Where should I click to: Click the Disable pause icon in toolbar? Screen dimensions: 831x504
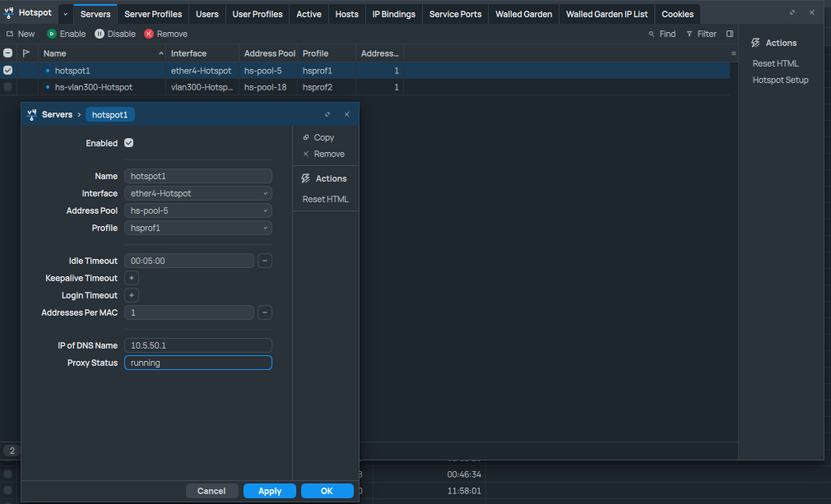tap(100, 34)
